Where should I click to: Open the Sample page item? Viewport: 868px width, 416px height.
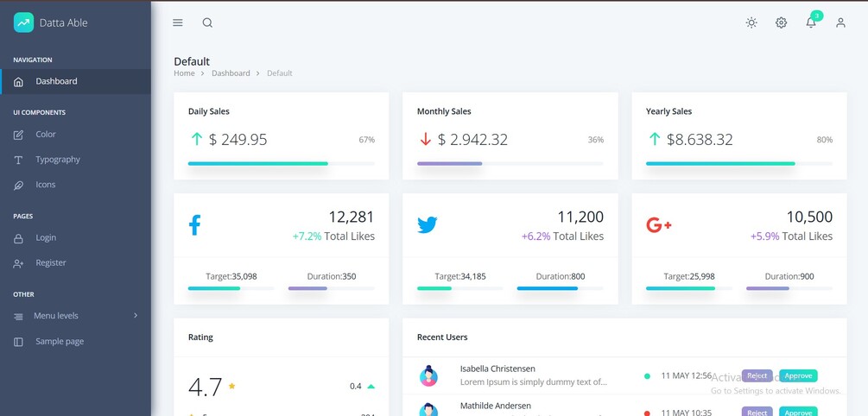(75, 342)
